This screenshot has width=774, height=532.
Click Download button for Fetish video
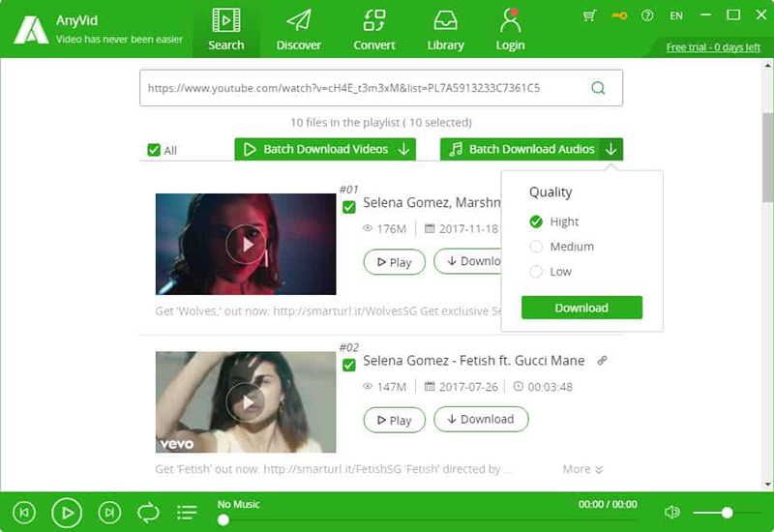click(481, 419)
